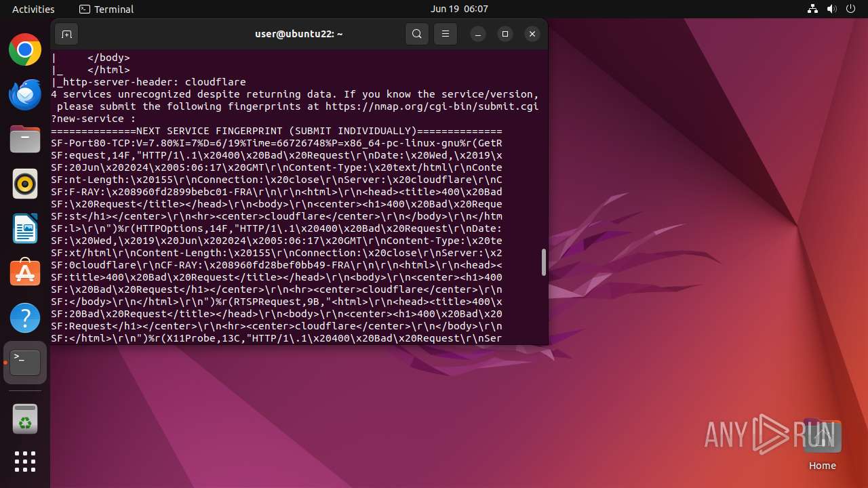
Task: Click the line starting 'SF:F-RAY:\x208960fd2899bebc01-FRA'
Action: [277, 192]
